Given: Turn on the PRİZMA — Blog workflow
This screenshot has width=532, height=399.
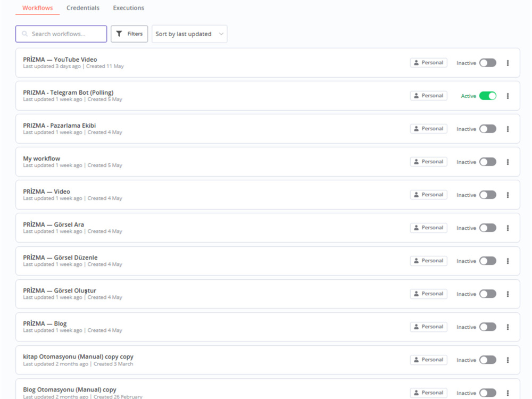Looking at the screenshot, I should pyautogui.click(x=487, y=327).
